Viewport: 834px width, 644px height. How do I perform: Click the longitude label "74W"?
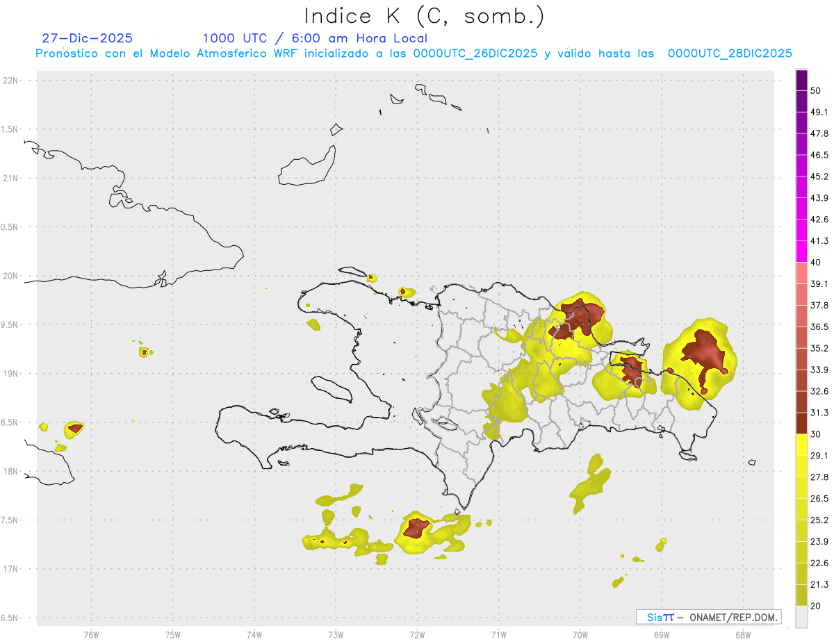254,635
